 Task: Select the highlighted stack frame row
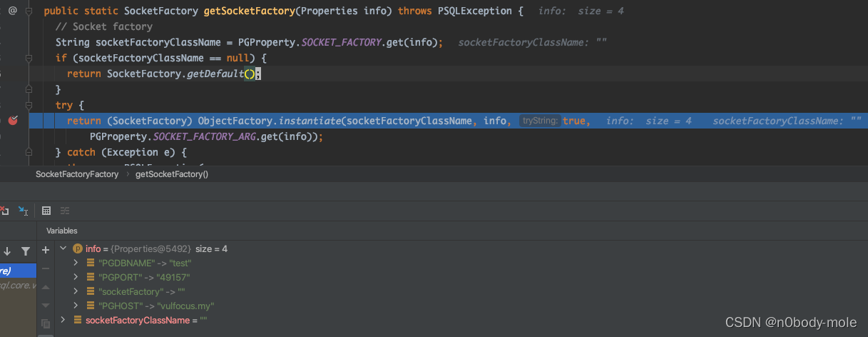click(x=18, y=271)
